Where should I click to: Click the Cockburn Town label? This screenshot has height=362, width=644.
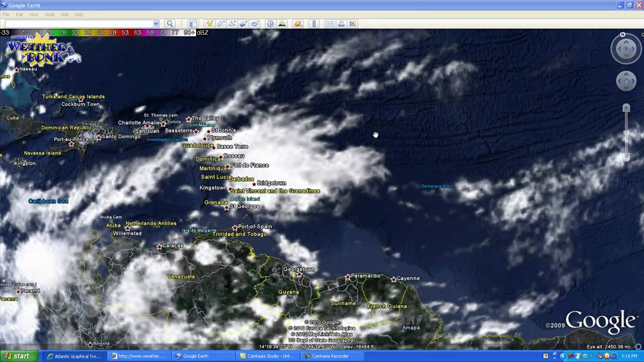pos(80,104)
